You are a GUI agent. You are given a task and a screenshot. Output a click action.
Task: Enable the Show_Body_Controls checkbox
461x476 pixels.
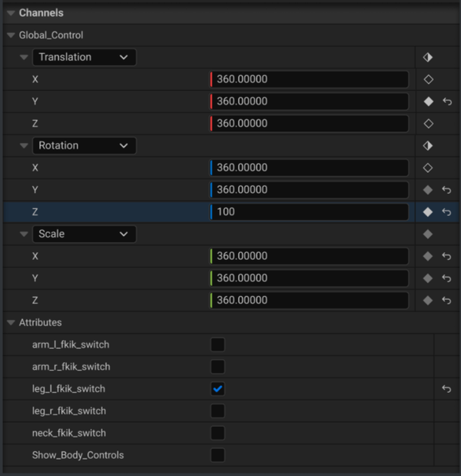click(217, 455)
